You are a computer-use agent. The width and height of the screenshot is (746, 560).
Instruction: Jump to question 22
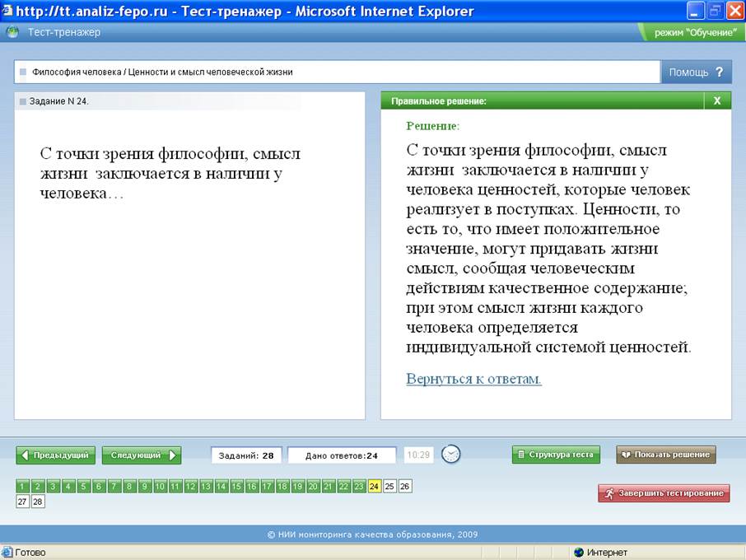point(343,486)
